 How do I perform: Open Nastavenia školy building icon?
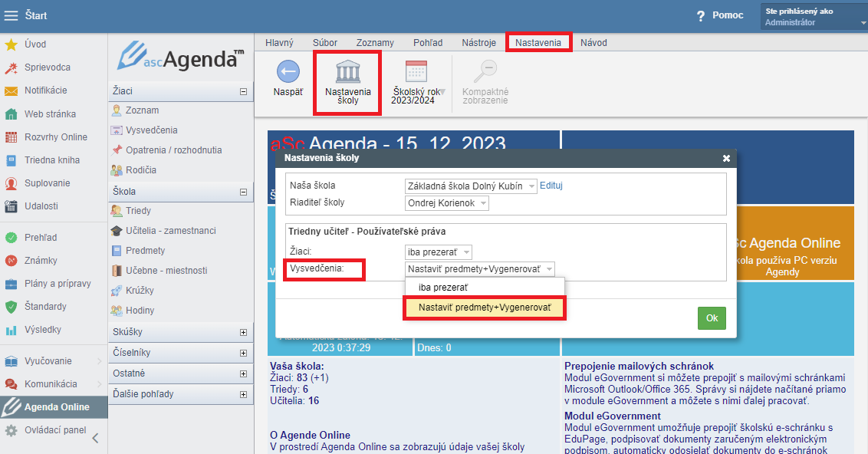click(347, 72)
